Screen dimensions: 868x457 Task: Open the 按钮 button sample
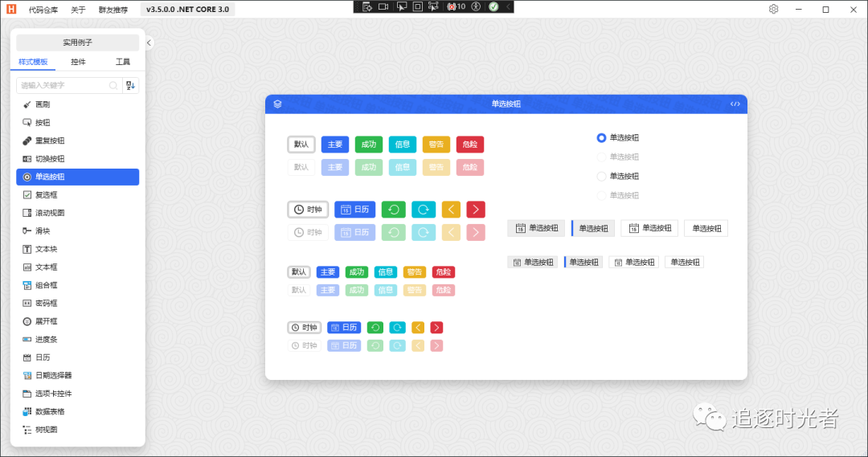[77, 122]
